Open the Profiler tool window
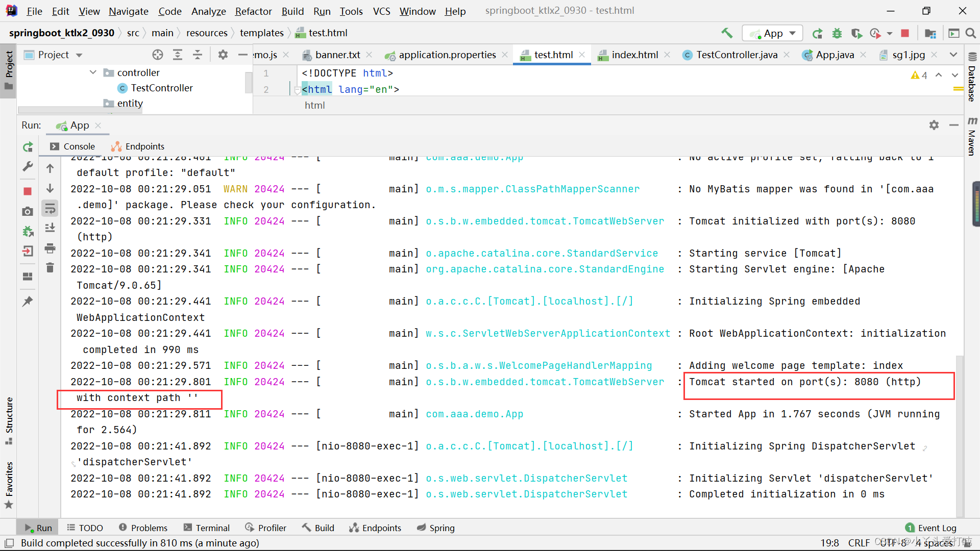 point(265,528)
